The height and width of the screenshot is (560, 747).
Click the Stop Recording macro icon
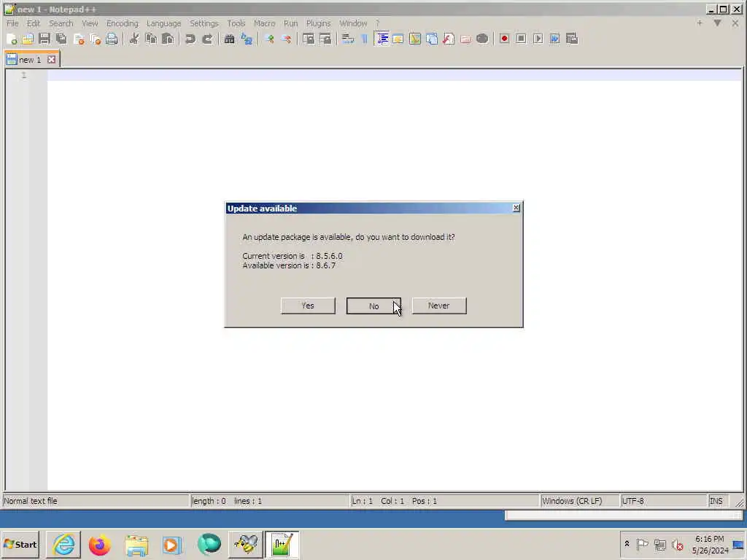click(521, 39)
